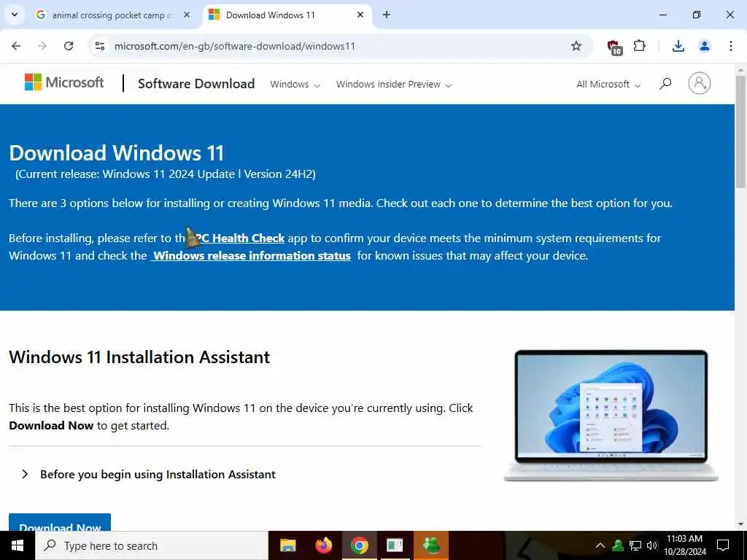Image resolution: width=747 pixels, height=560 pixels.
Task: Open the red extension with badge 10
Action: (x=614, y=47)
